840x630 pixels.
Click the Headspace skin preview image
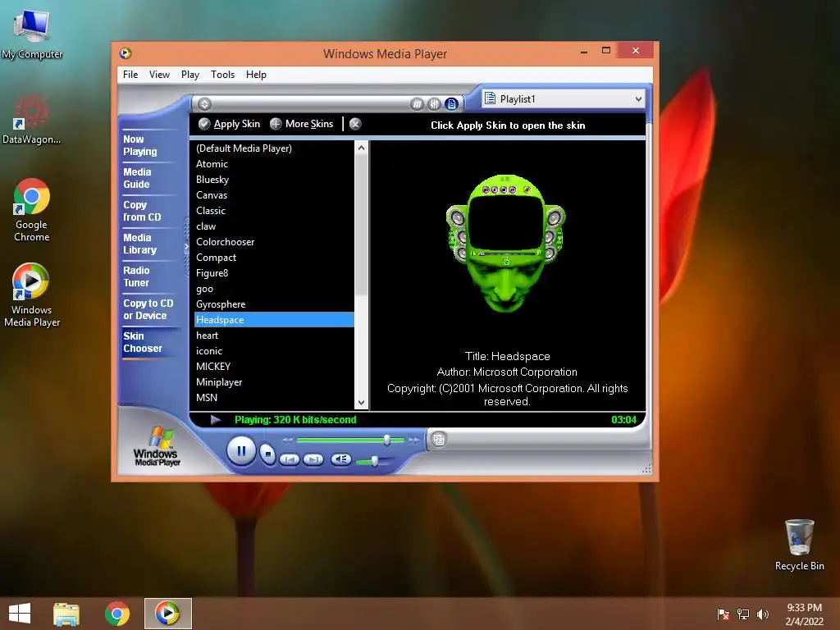[505, 243]
